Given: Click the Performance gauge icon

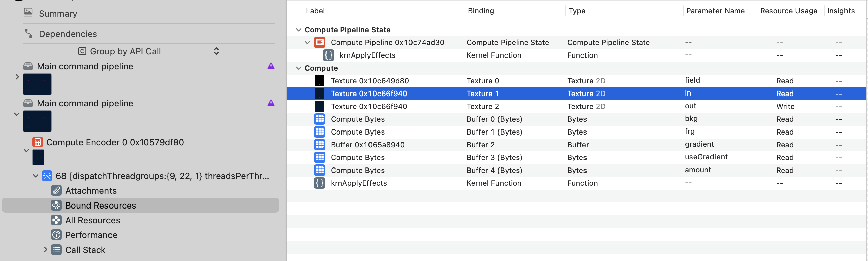Looking at the screenshot, I should point(56,235).
